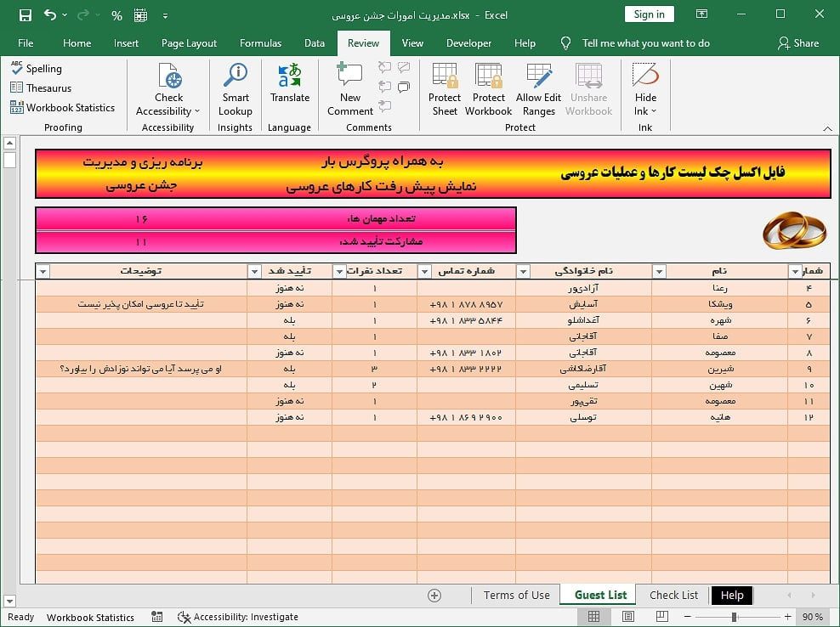
Task: Click the 90 % zoom level
Action: [x=812, y=618]
